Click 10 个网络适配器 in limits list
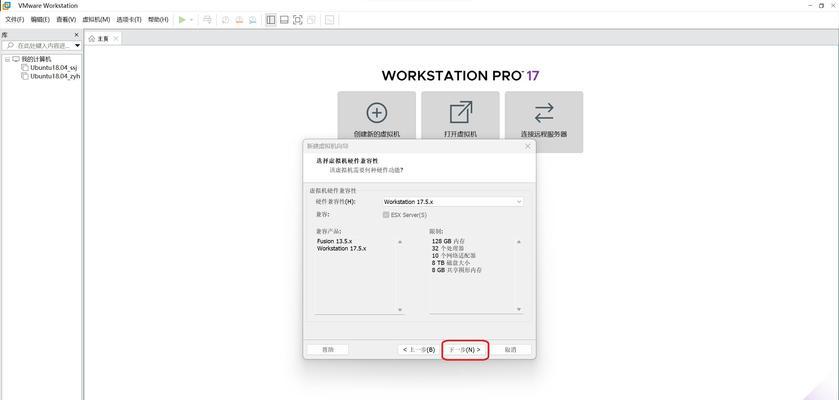839x400 pixels. (453, 256)
